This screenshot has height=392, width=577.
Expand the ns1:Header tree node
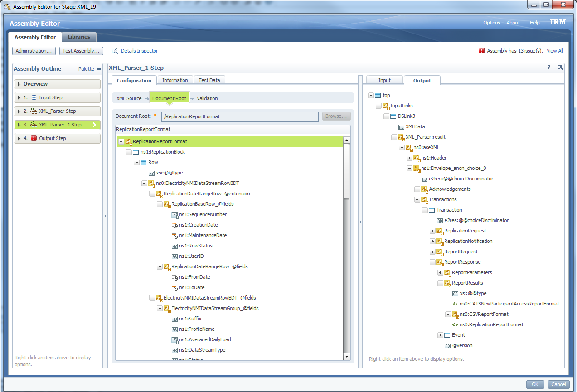click(409, 158)
